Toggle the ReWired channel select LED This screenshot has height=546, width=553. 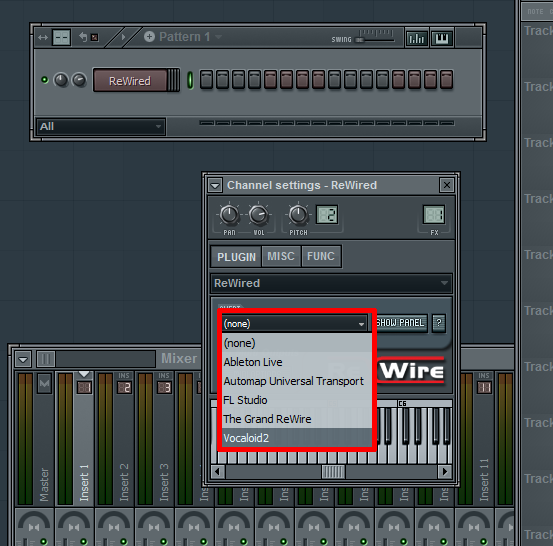190,80
